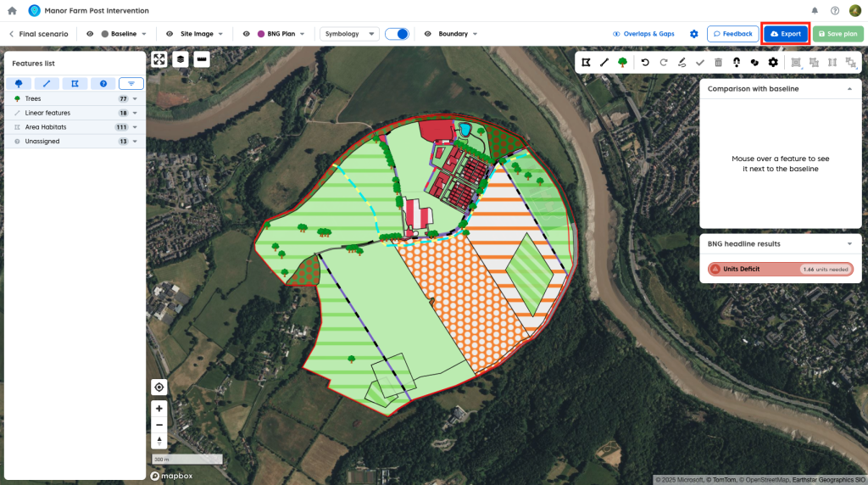The height and width of the screenshot is (485, 868).
Task: Select the draw polygon area tool
Action: coord(586,62)
